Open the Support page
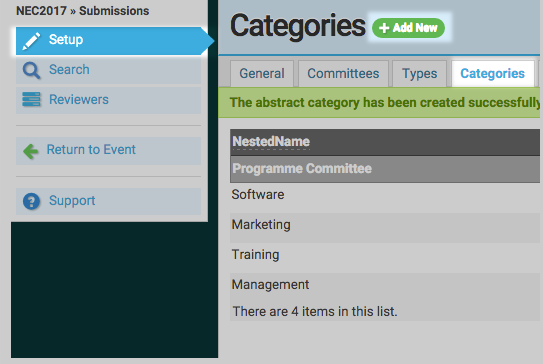Viewport: 543px width, 364px height. [x=108, y=201]
